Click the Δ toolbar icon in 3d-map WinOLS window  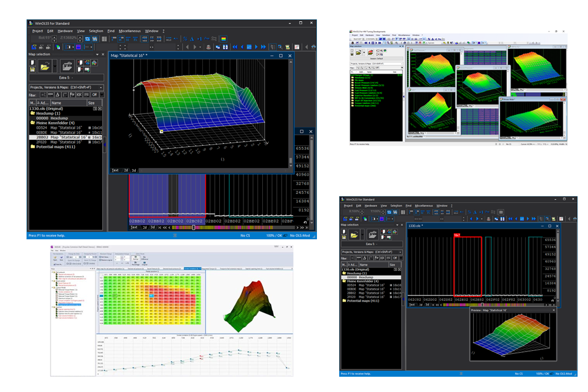(192, 39)
